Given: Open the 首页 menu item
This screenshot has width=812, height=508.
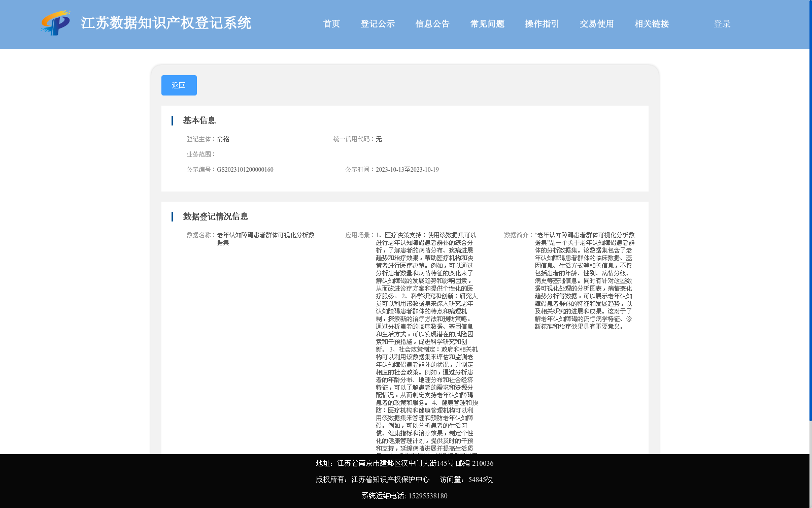Looking at the screenshot, I should click(x=331, y=24).
